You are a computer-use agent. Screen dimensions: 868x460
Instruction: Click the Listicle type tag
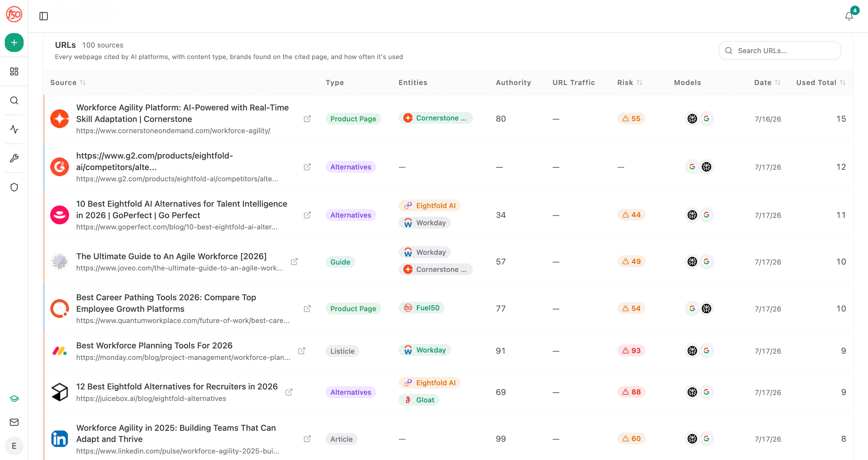(x=342, y=351)
